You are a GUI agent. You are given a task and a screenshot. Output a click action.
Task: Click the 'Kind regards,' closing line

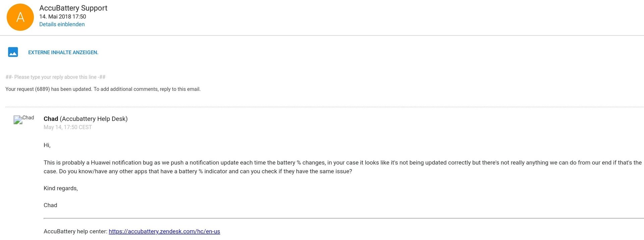(x=61, y=188)
